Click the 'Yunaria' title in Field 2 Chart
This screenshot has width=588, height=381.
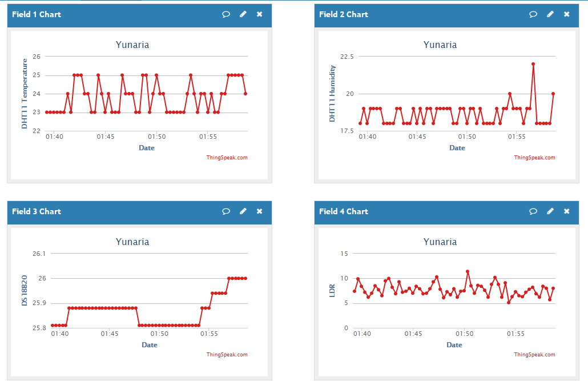click(440, 45)
